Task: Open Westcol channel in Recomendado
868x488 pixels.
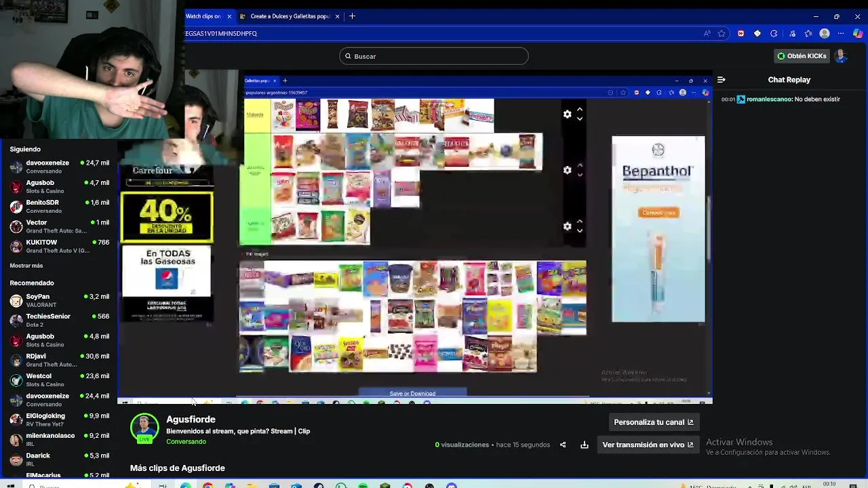Action: click(60, 380)
